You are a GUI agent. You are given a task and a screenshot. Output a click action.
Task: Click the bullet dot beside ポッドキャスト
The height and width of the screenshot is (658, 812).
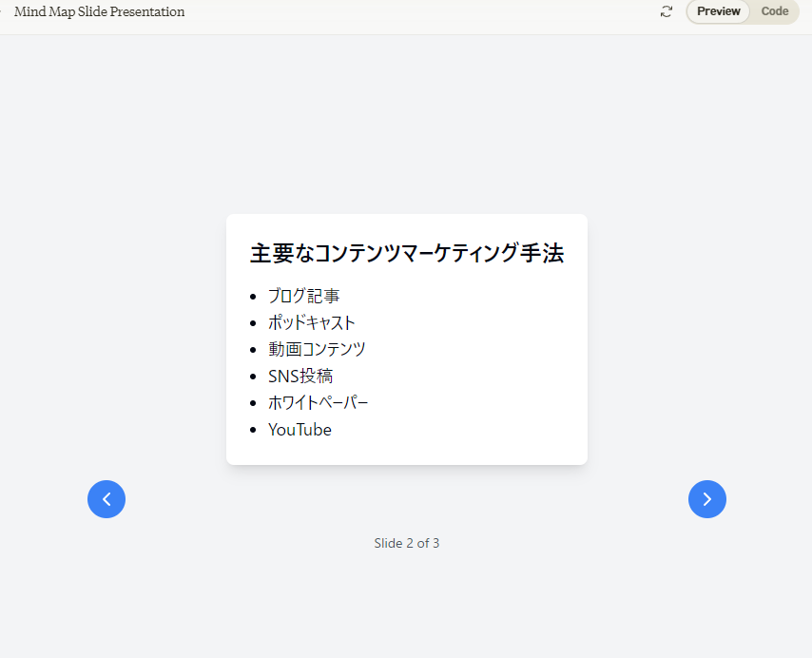[x=253, y=323]
